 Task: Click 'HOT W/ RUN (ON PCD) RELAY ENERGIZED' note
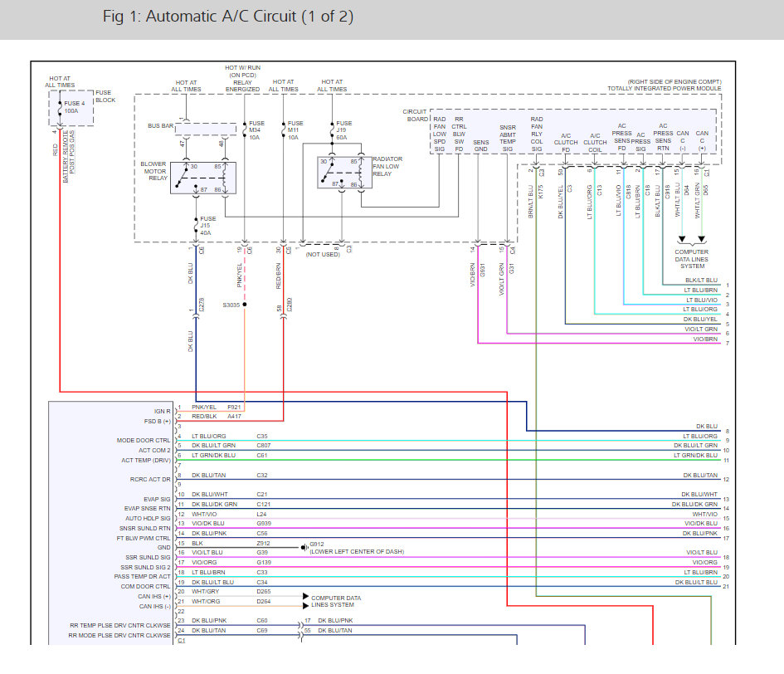[x=242, y=78]
